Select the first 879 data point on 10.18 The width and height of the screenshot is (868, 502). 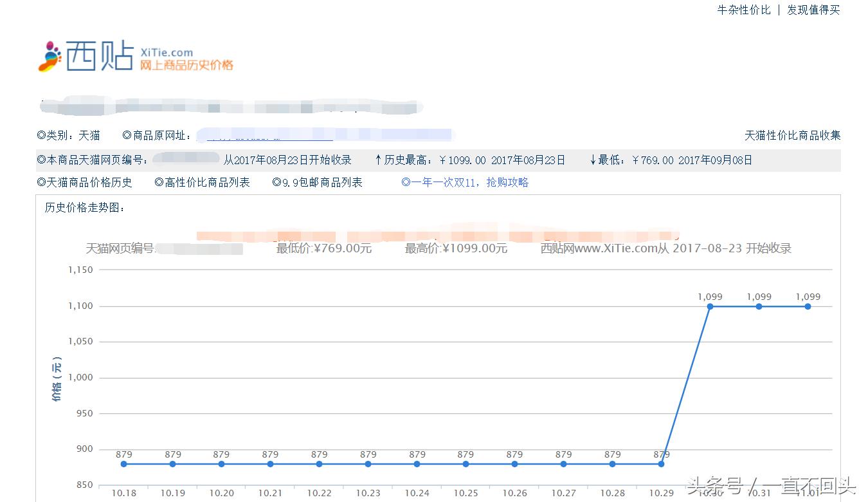pyautogui.click(x=123, y=463)
